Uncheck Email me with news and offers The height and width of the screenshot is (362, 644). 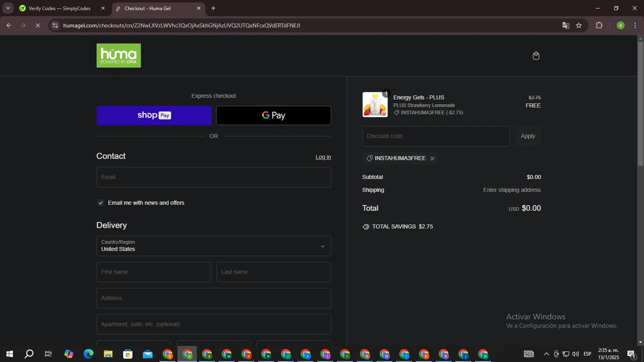pyautogui.click(x=100, y=203)
